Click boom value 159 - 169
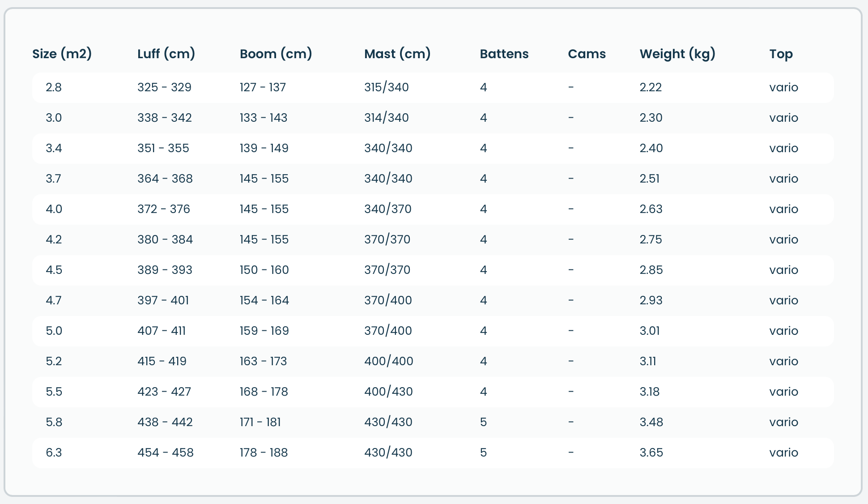Screen dimensions: 868x504 tap(264, 331)
